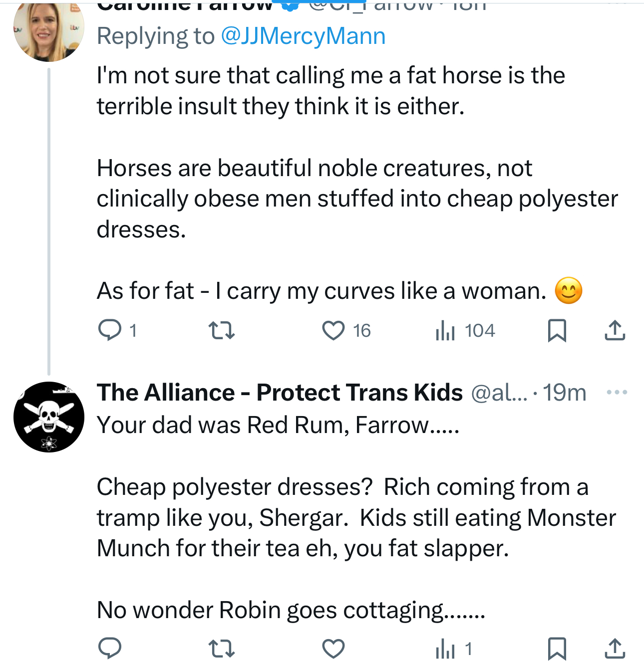Screen dimensions: 644x665
Task: Share the fat horse tweet
Action: pos(615,330)
